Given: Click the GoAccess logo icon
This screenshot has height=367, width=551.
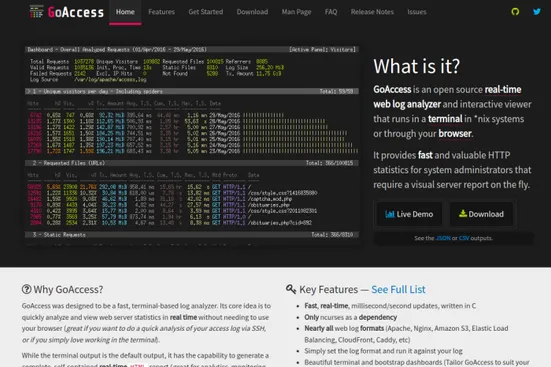Looking at the screenshot, I should pos(37,12).
